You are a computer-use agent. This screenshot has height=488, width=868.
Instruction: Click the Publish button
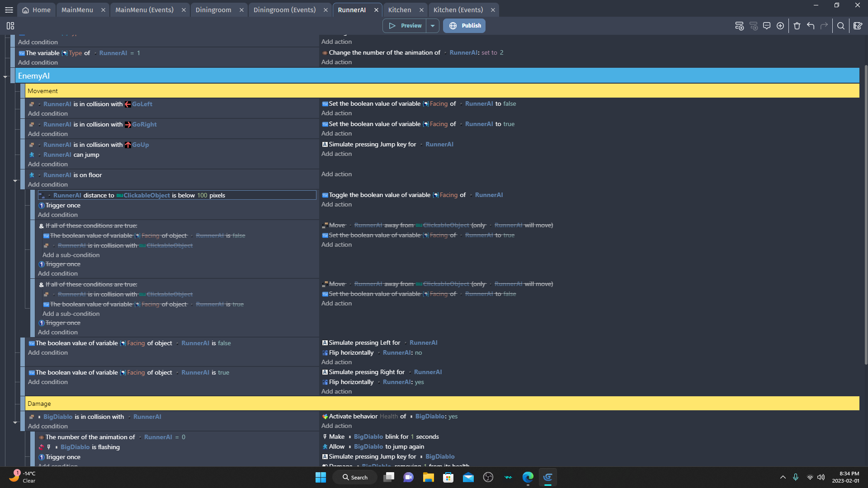(x=464, y=26)
